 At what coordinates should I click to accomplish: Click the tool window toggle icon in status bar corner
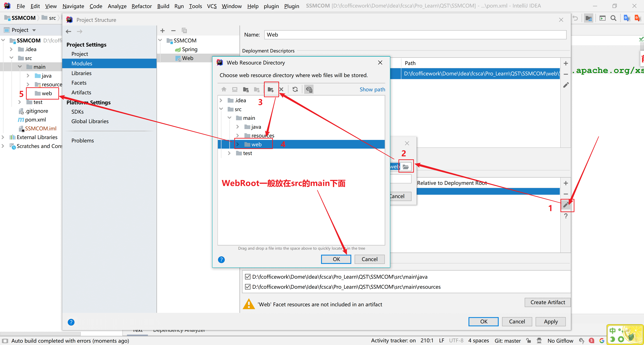pyautogui.click(x=5, y=341)
